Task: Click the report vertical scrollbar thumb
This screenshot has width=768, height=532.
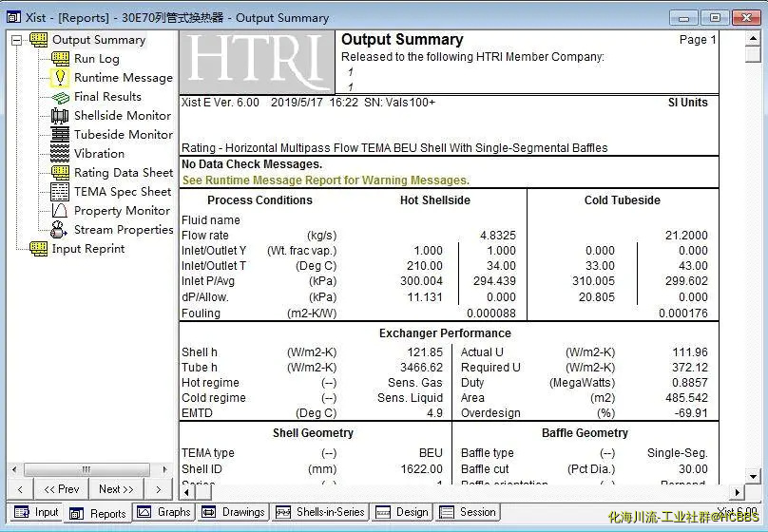Action: pos(753,54)
